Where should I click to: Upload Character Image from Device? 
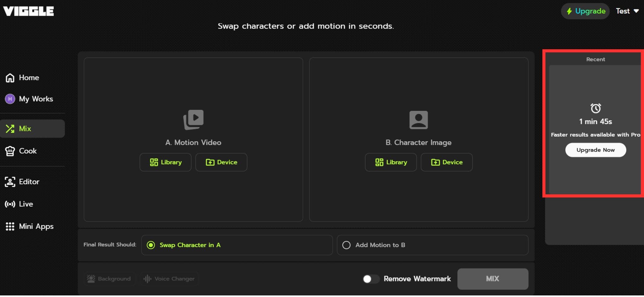447,162
